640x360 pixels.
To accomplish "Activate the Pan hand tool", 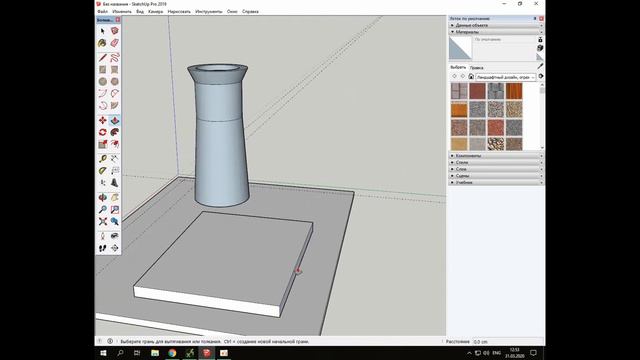I will coord(115,197).
